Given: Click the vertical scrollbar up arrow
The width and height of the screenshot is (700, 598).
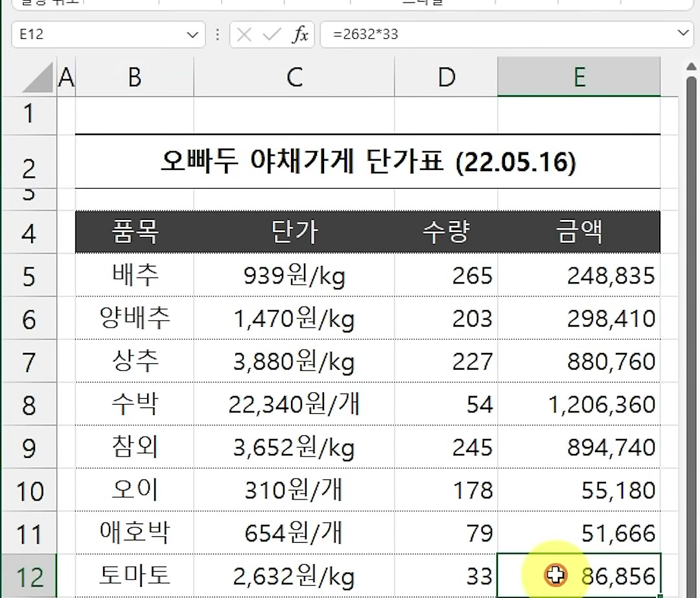Looking at the screenshot, I should pos(691,67).
